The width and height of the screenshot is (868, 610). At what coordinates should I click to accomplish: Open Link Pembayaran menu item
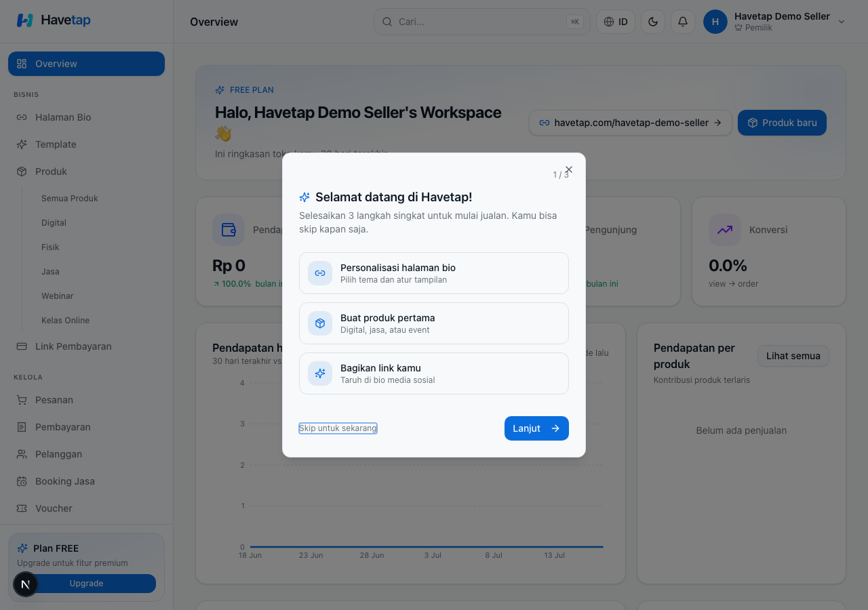click(86, 346)
